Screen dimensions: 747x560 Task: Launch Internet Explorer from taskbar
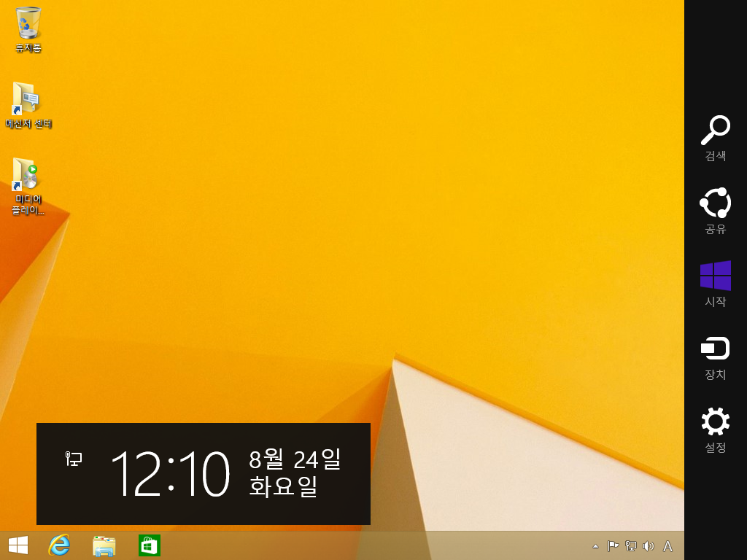point(59,545)
